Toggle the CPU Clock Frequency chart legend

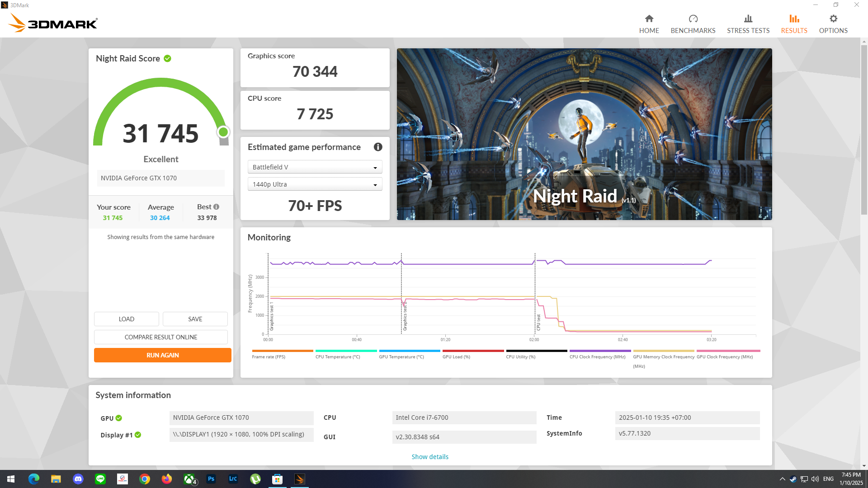[x=597, y=357]
